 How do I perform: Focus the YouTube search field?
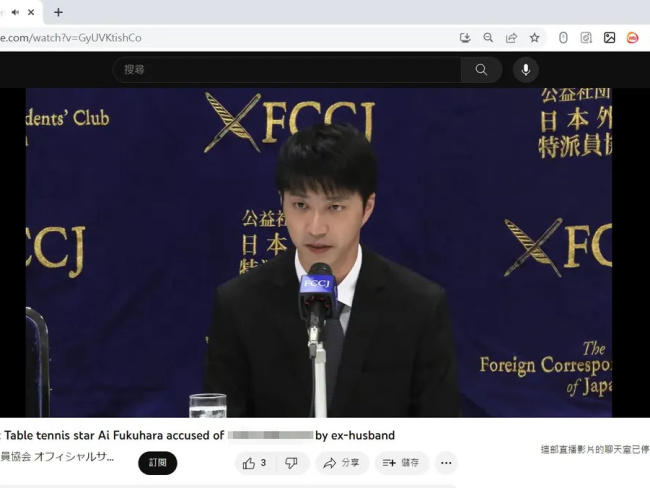tap(287, 70)
